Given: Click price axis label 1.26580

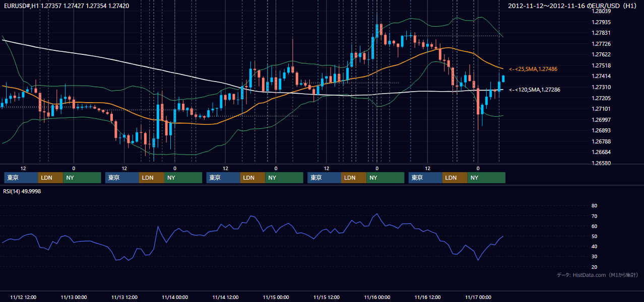Looking at the screenshot, I should click(602, 163).
